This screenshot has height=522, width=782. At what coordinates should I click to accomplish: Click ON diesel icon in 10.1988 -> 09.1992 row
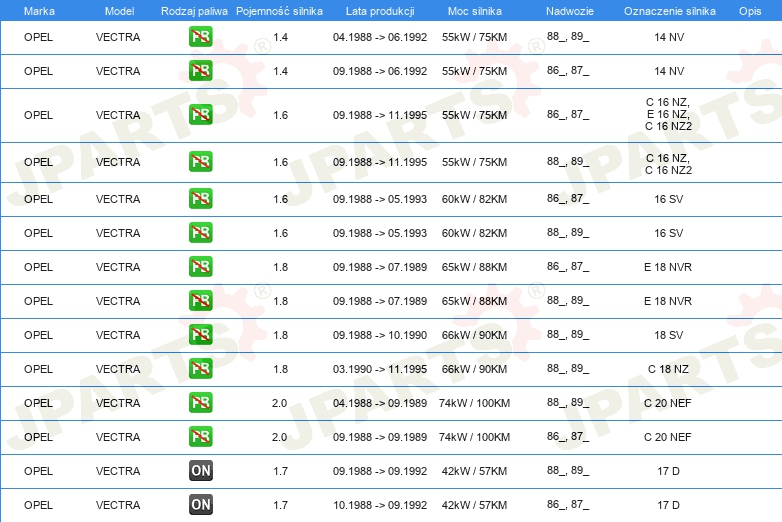point(200,505)
